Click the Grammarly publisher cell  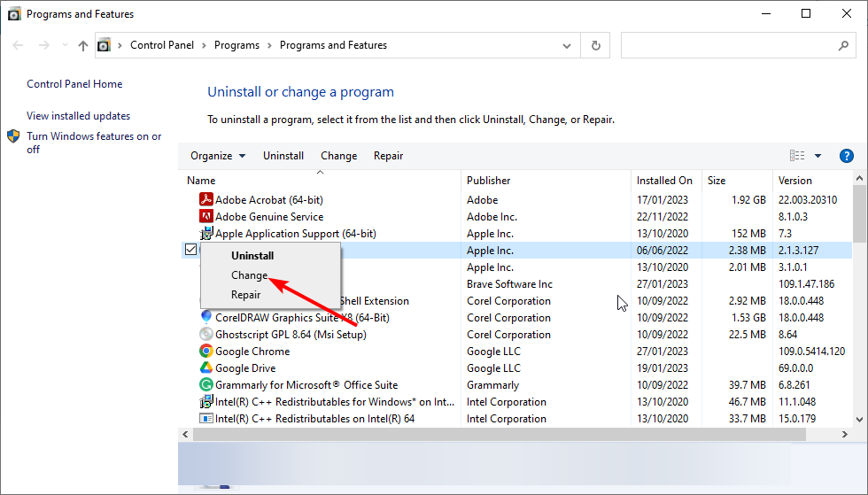point(492,385)
